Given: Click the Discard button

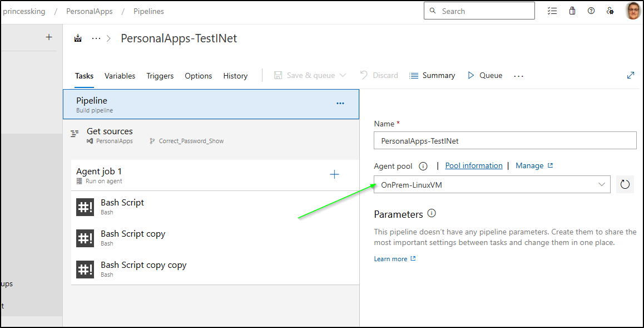Looking at the screenshot, I should pos(379,76).
